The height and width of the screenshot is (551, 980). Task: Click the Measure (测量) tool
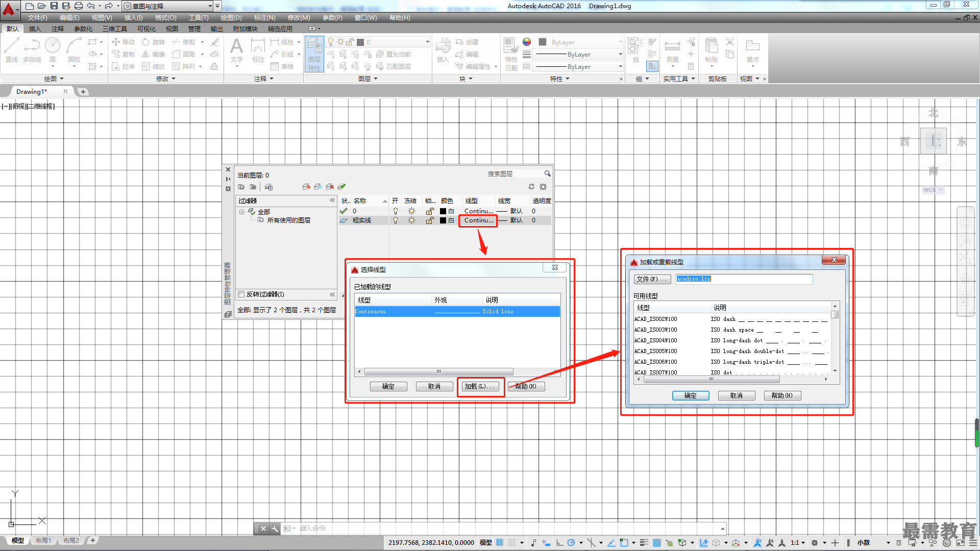[x=672, y=50]
